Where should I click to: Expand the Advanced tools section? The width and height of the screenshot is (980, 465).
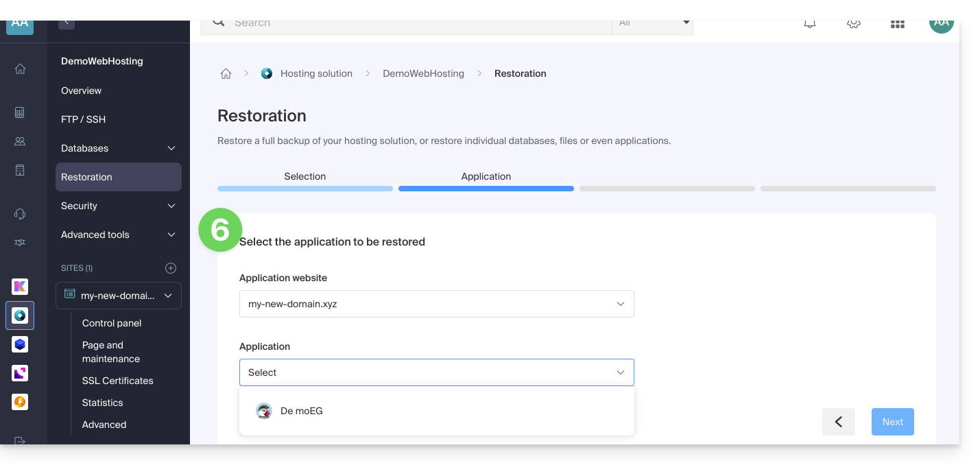[118, 235]
